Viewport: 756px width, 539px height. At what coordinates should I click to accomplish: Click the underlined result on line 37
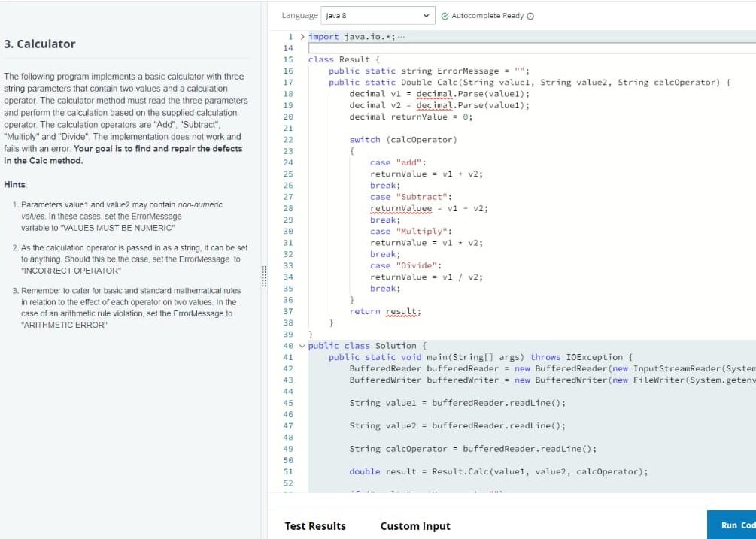[x=403, y=312]
